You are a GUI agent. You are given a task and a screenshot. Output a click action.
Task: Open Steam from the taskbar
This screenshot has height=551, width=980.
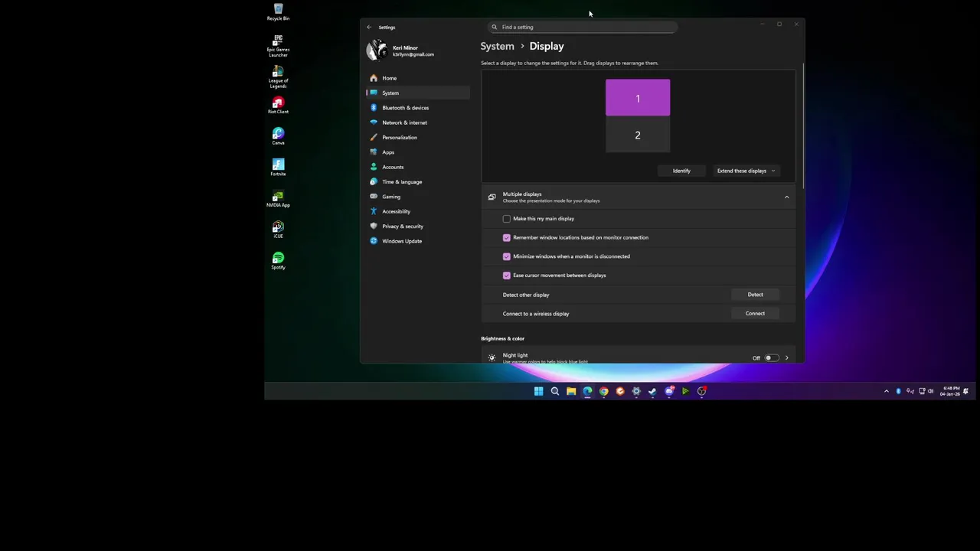pyautogui.click(x=652, y=391)
